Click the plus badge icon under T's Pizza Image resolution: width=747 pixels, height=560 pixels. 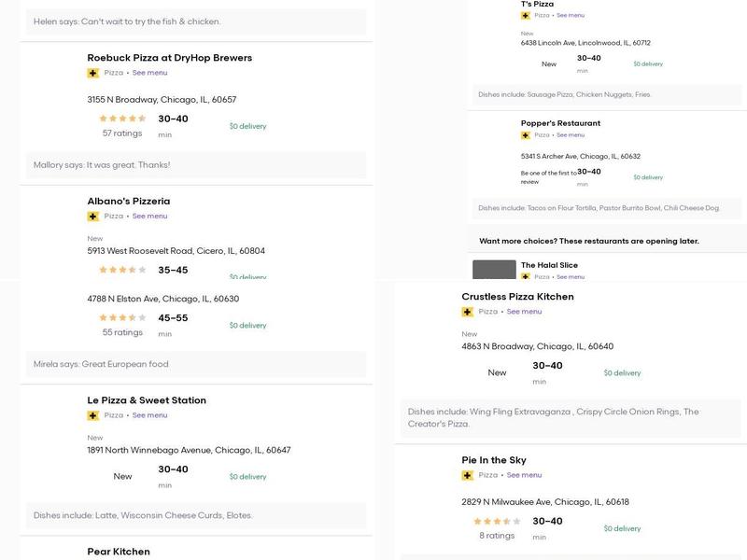point(526,16)
